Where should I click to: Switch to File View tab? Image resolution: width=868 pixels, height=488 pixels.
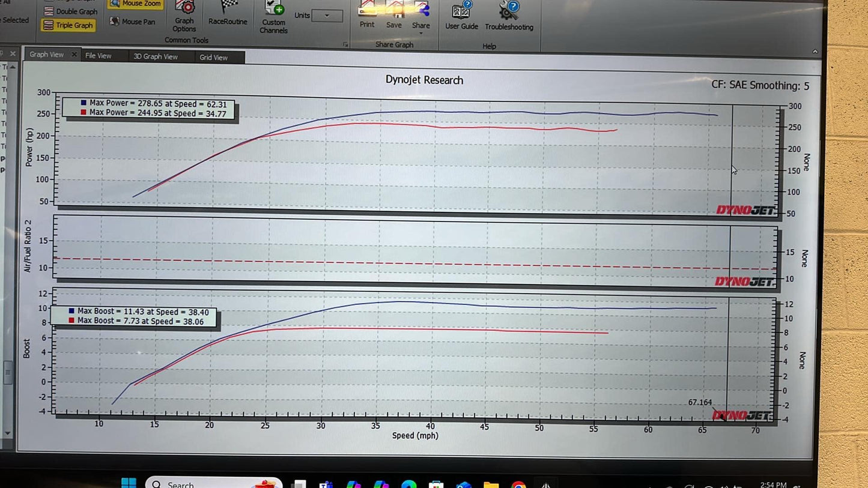click(99, 56)
